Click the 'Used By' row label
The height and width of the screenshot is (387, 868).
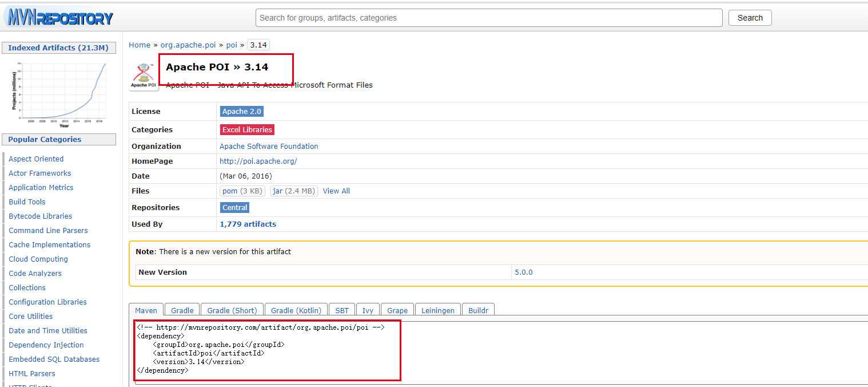147,224
